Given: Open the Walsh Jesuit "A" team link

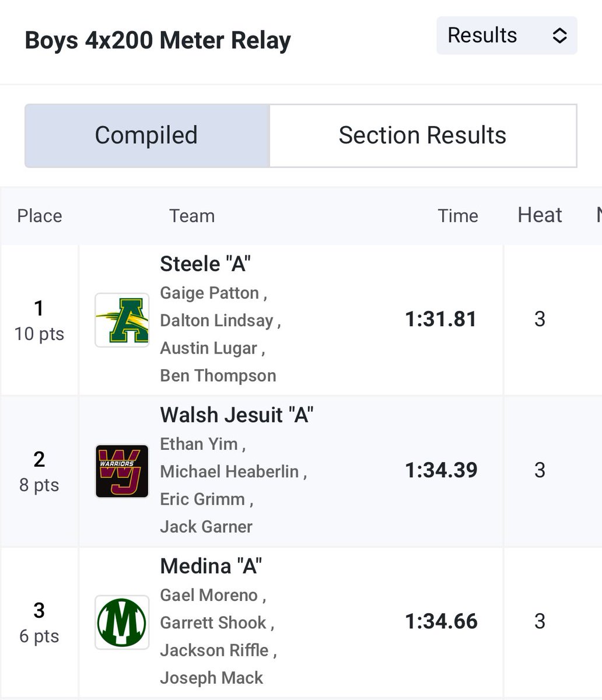Looking at the screenshot, I should pos(237,415).
